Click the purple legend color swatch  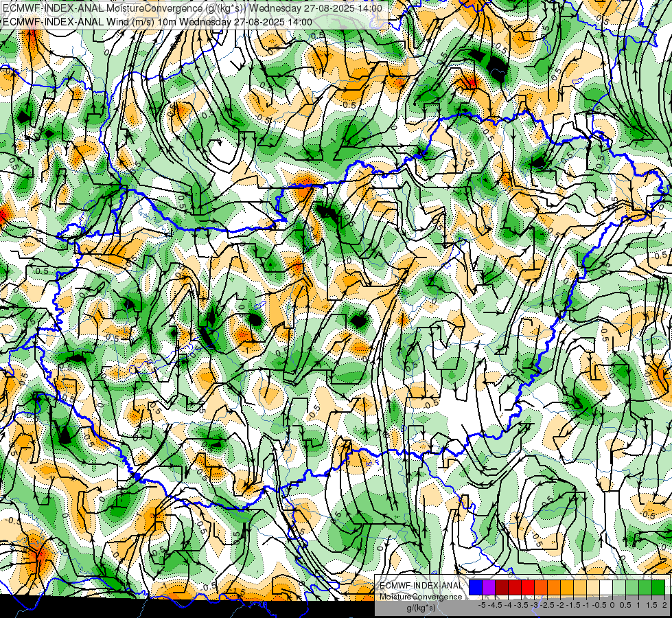coord(489,587)
